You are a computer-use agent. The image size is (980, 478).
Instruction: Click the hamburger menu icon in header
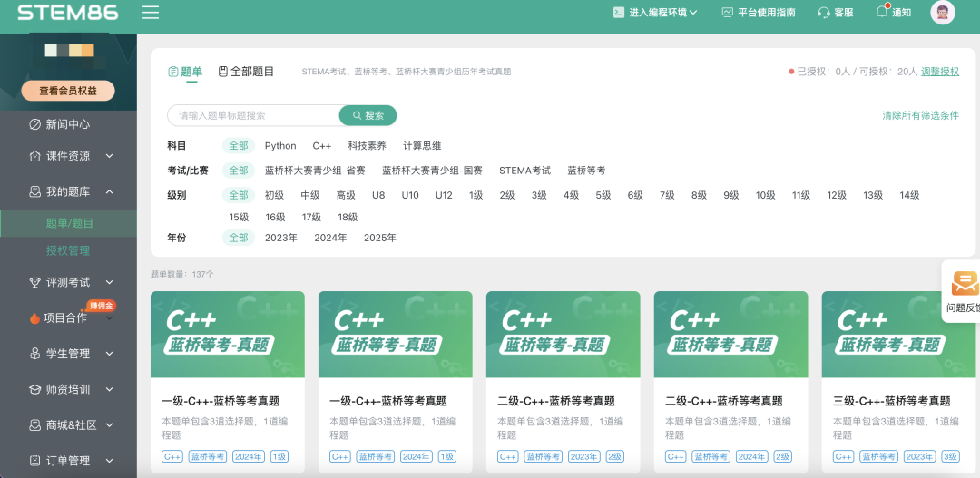[x=151, y=13]
